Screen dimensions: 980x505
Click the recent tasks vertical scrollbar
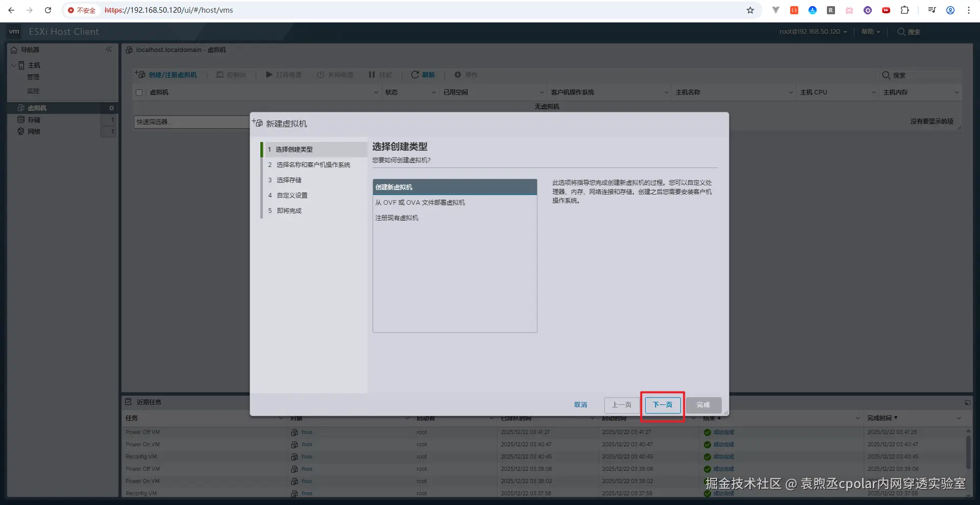point(968,452)
